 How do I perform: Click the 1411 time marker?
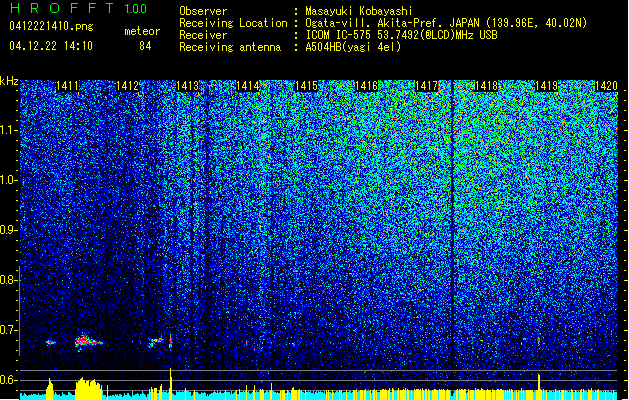[x=67, y=86]
